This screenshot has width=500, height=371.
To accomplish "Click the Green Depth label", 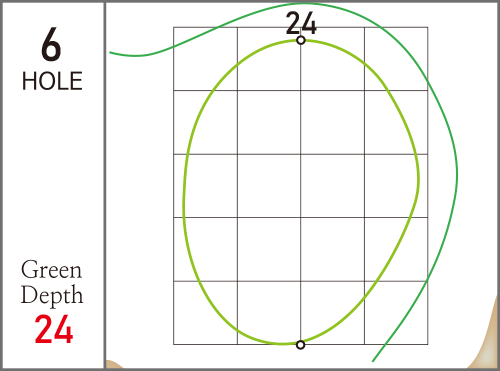I will [x=52, y=282].
